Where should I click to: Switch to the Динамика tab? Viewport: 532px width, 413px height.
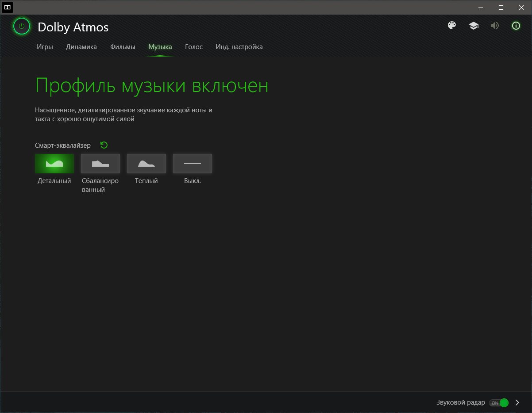click(x=81, y=47)
